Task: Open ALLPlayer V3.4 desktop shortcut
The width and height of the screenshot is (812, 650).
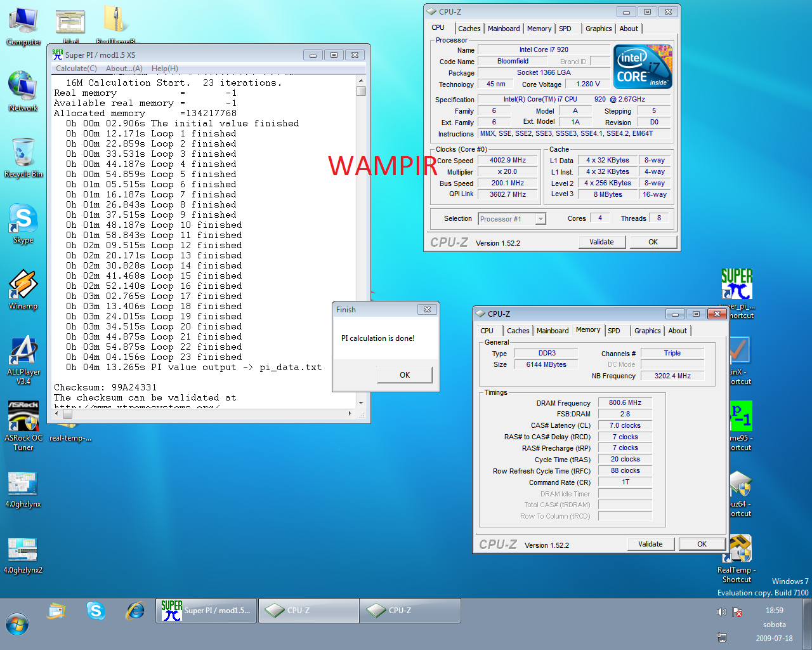Action: click(23, 361)
